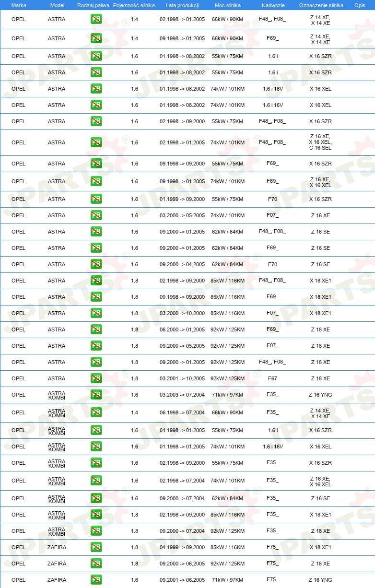Click the Marka column header
This screenshot has height=588, width=375.
tap(19, 5)
